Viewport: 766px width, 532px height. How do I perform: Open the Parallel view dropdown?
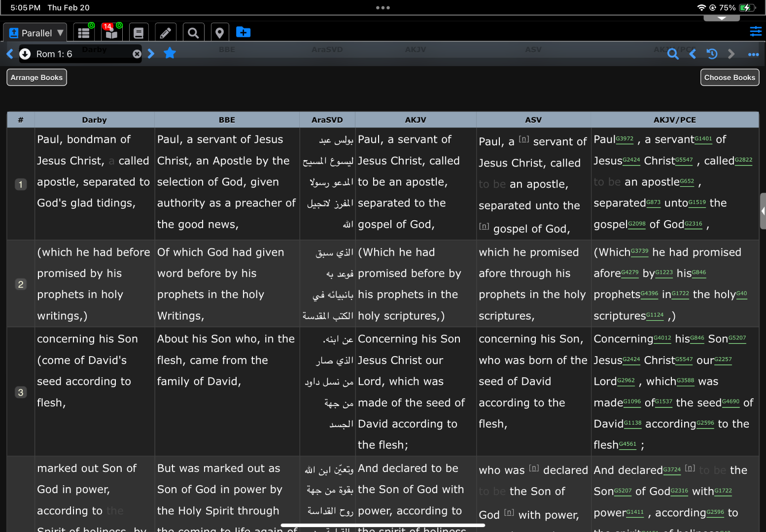click(x=36, y=33)
